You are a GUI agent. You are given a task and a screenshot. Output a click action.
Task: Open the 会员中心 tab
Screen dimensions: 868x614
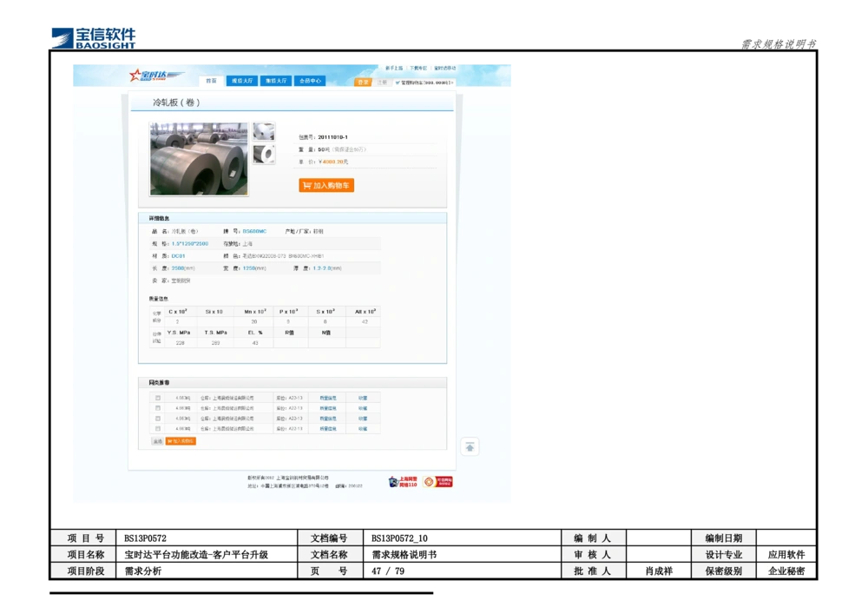[308, 80]
